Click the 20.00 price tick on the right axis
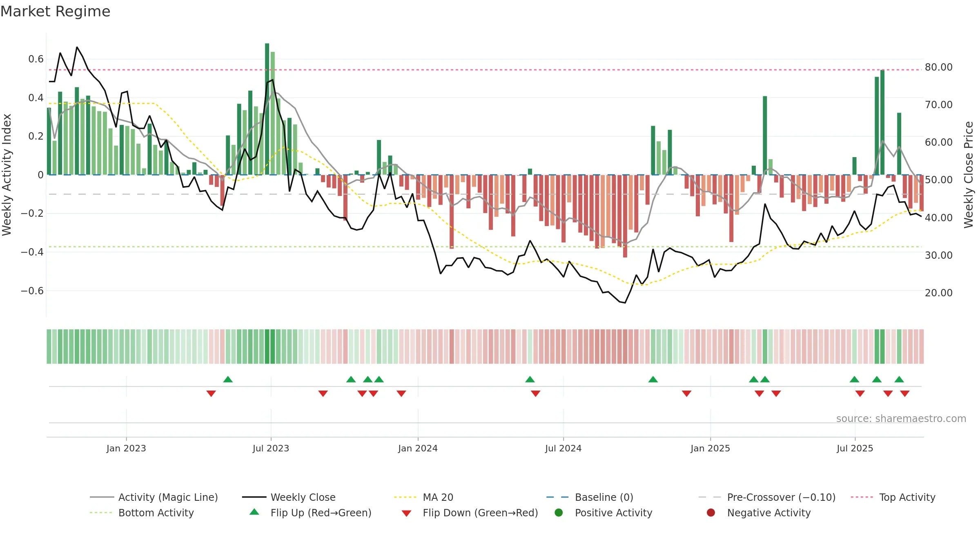This screenshot has height=551, width=980. 939,293
